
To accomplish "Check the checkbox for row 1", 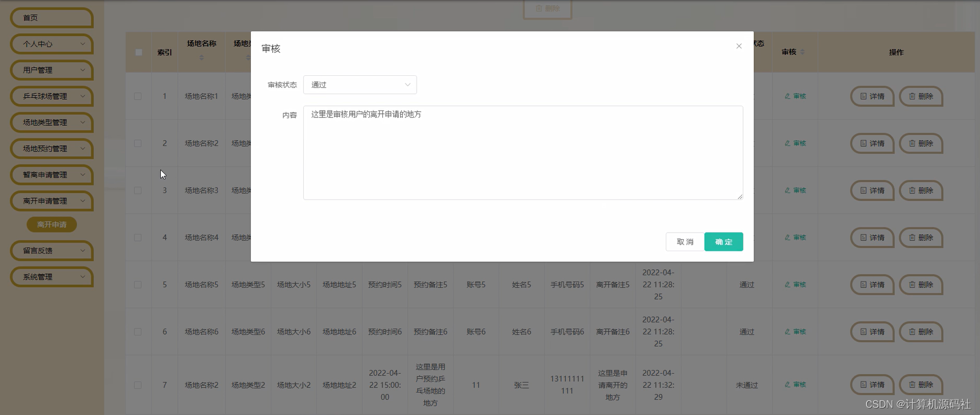I will click(138, 96).
